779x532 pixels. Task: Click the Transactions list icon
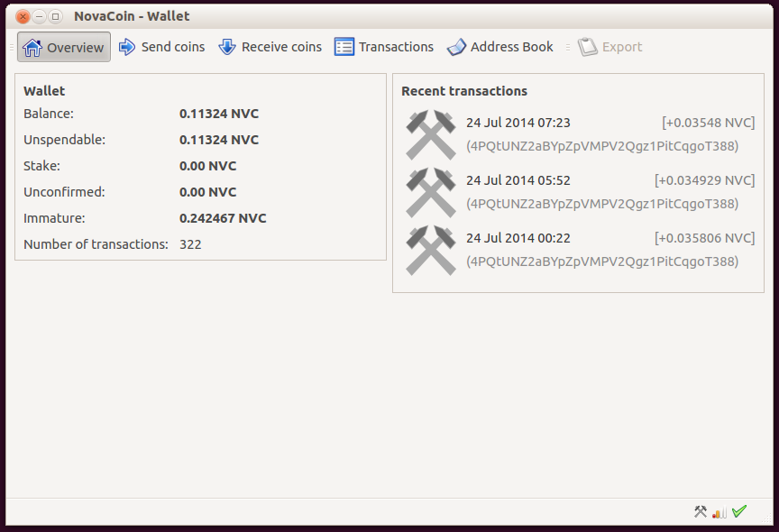344,47
